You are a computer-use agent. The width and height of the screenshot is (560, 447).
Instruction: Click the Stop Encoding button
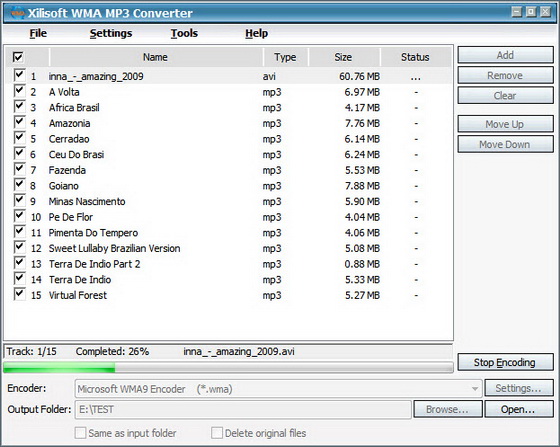pos(505,362)
